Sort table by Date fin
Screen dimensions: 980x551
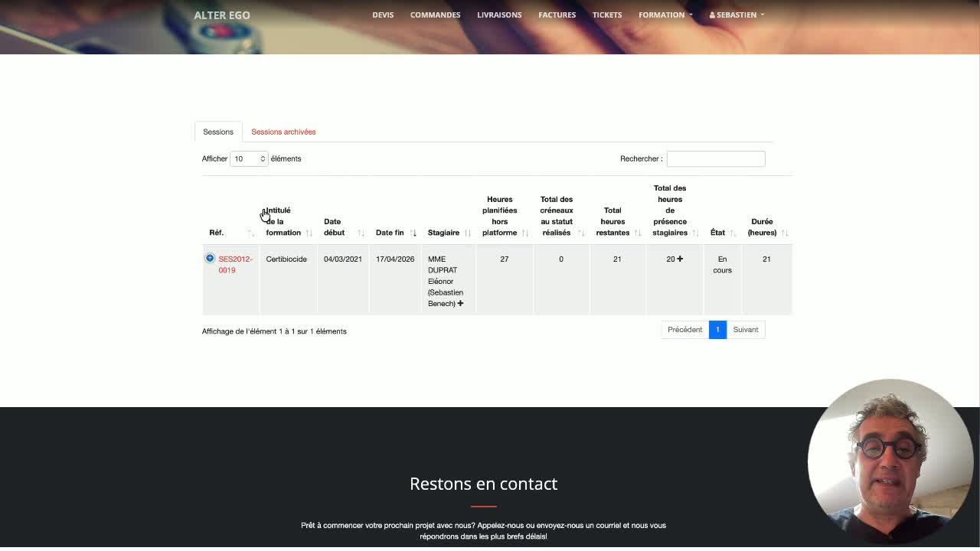tap(413, 233)
